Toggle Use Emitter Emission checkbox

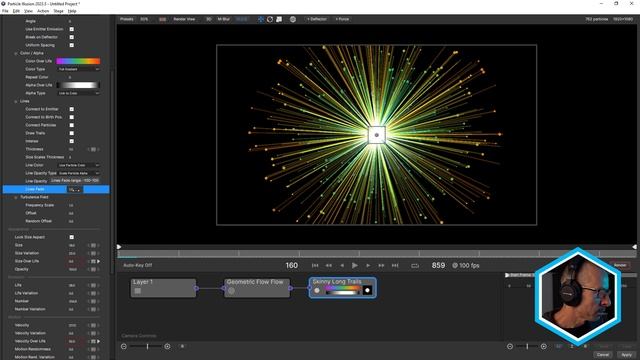72,29
